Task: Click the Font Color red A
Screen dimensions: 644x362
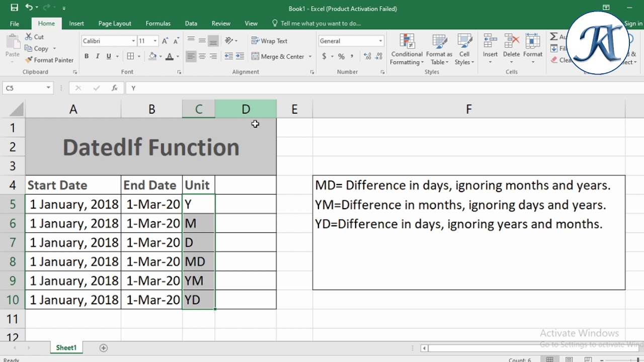Action: (170, 56)
